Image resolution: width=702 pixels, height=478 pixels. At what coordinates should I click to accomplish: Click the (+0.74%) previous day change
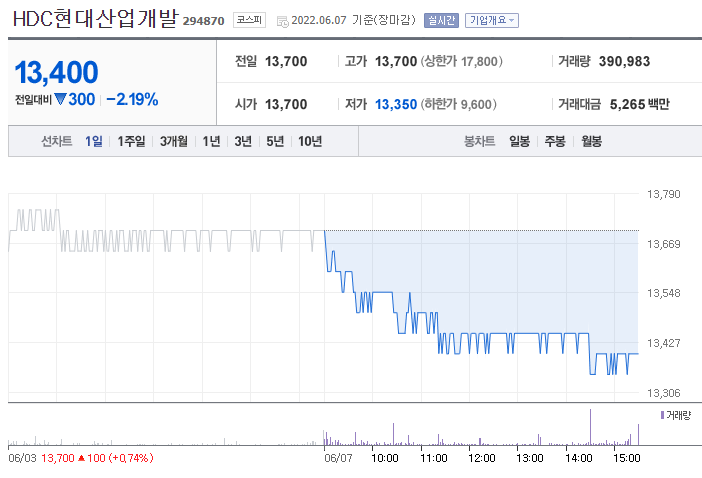[x=131, y=458]
